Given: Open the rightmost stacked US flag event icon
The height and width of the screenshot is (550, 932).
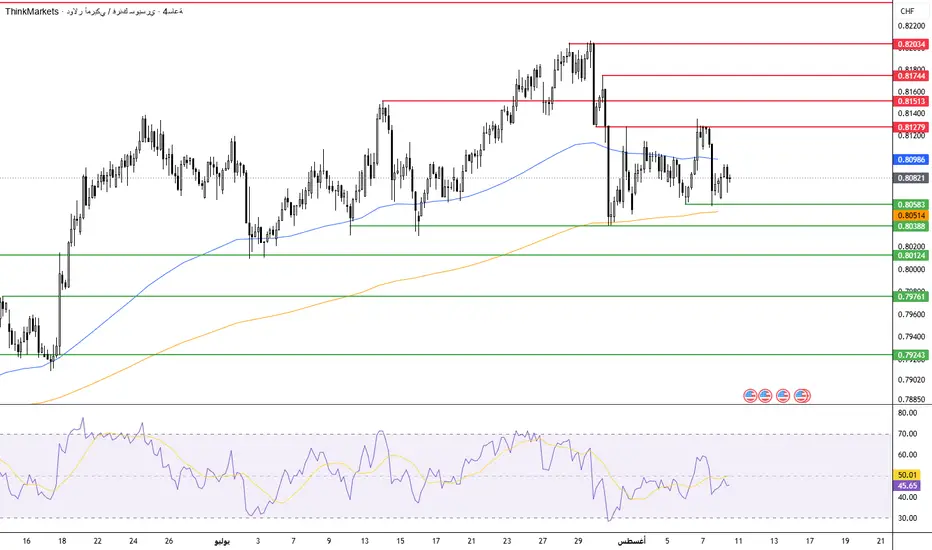Looking at the screenshot, I should [x=802, y=395].
